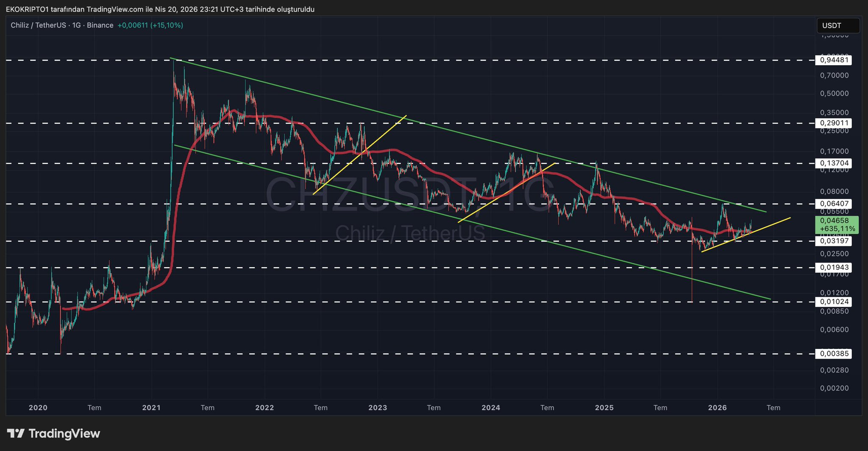Click 2020 on the time axis
This screenshot has height=451, width=868.
[x=38, y=408]
